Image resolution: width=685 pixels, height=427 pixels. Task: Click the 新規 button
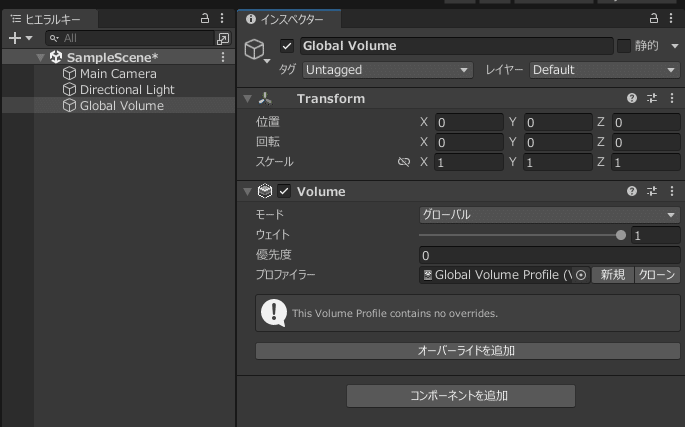coord(612,275)
